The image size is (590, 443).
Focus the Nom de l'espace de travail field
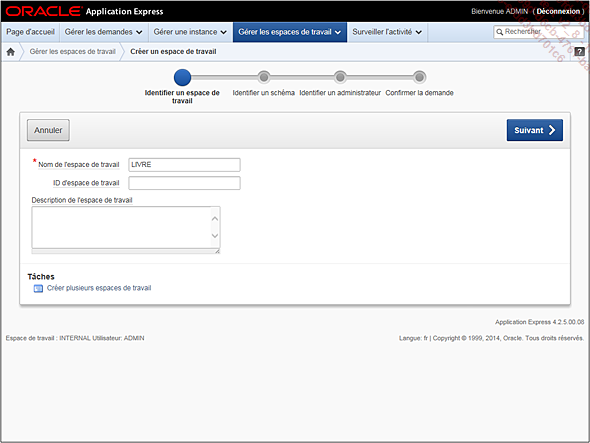coord(184,165)
